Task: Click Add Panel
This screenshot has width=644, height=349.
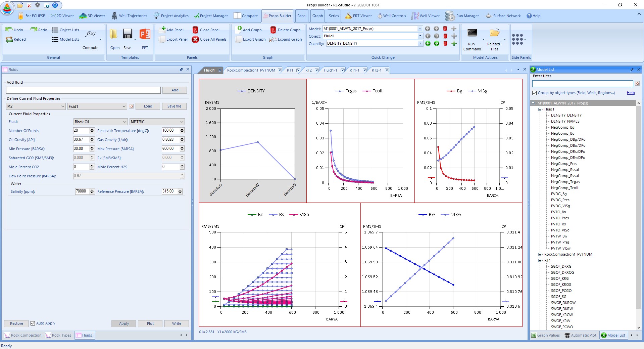Action: point(171,30)
